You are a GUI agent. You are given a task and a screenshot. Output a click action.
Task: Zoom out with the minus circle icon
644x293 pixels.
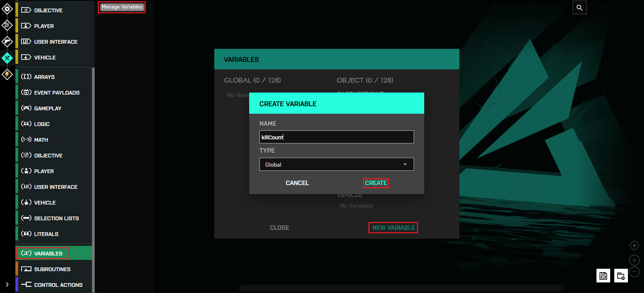[634, 272]
